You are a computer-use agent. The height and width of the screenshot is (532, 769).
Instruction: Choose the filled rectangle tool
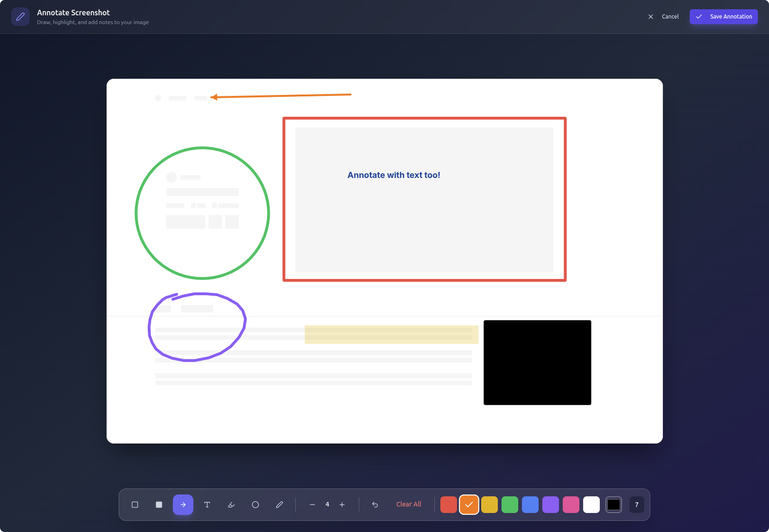159,505
